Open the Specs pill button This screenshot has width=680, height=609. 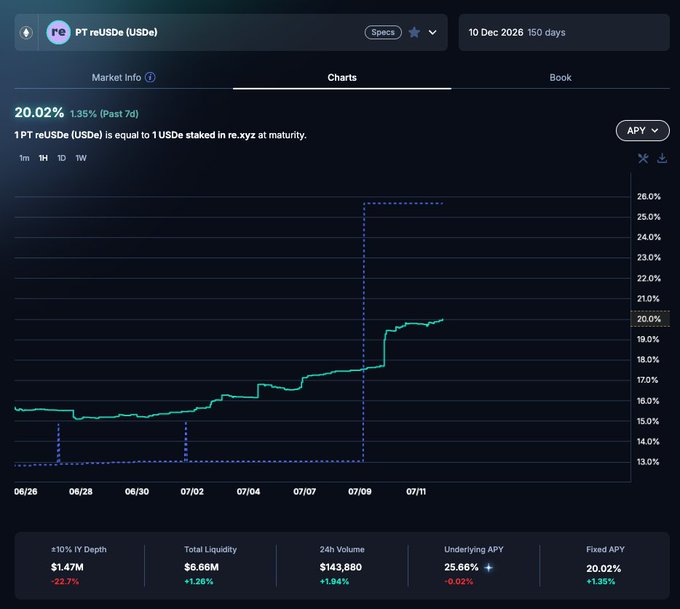pos(383,33)
